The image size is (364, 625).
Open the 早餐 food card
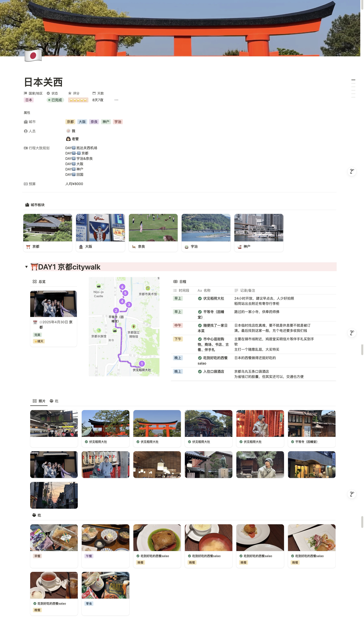pyautogui.click(x=54, y=546)
